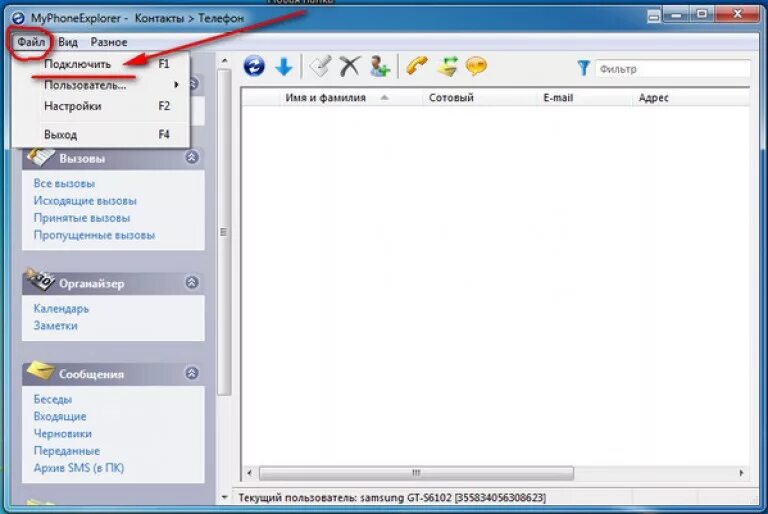Click the Сообщения envelope icon
This screenshot has width=768, height=514.
tap(40, 371)
